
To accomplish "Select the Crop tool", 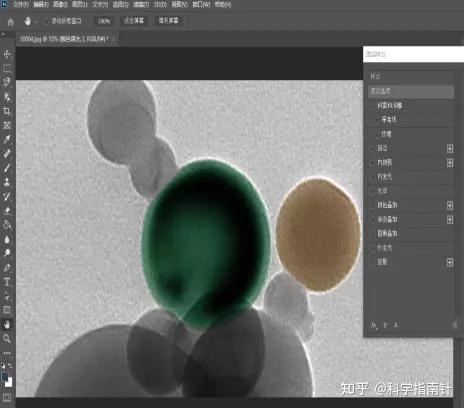I will (7, 111).
